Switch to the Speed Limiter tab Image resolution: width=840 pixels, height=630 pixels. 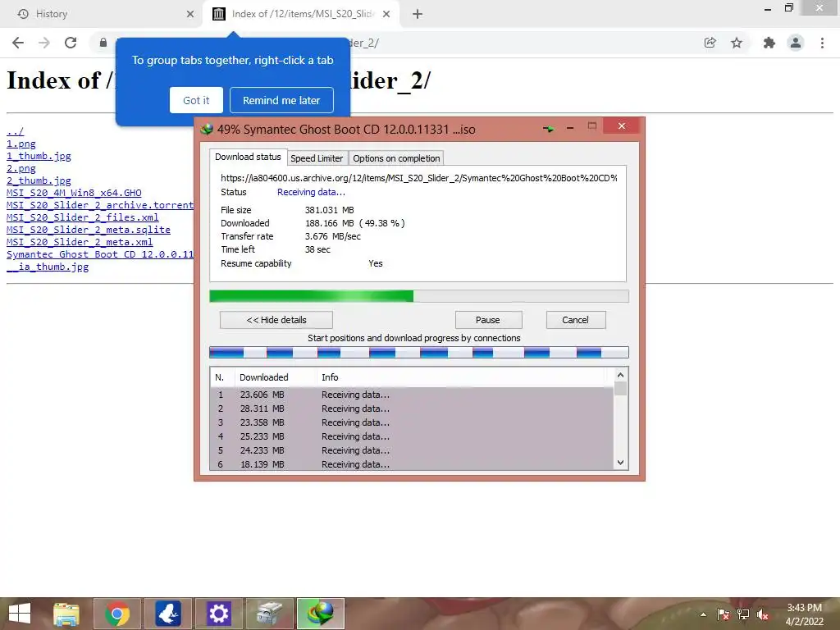coord(317,158)
